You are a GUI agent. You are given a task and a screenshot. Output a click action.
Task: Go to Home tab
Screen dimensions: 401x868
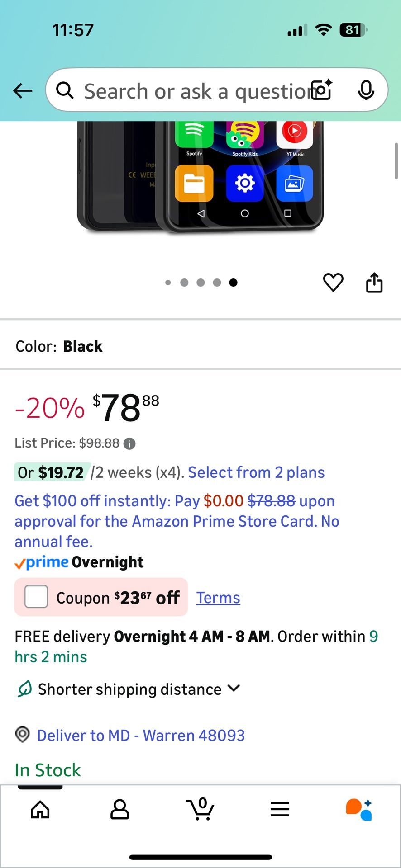40,809
